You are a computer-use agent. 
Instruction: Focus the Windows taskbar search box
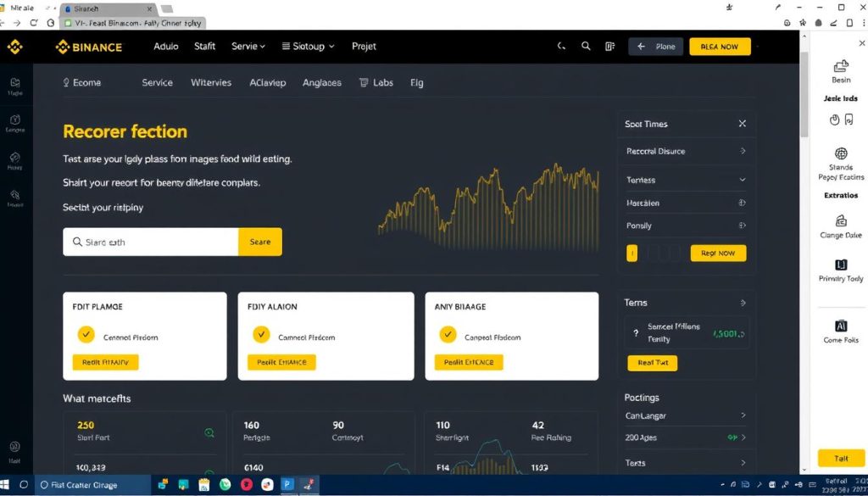click(92, 484)
